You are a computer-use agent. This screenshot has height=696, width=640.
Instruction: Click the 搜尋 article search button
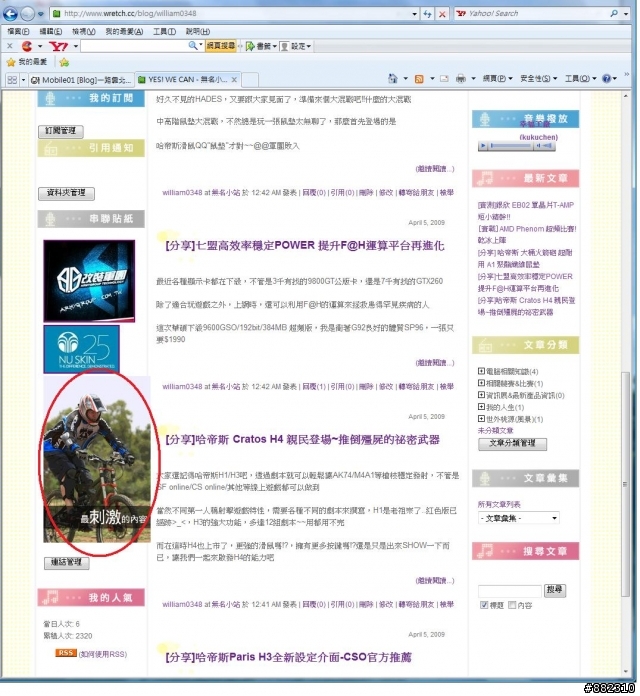(556, 591)
